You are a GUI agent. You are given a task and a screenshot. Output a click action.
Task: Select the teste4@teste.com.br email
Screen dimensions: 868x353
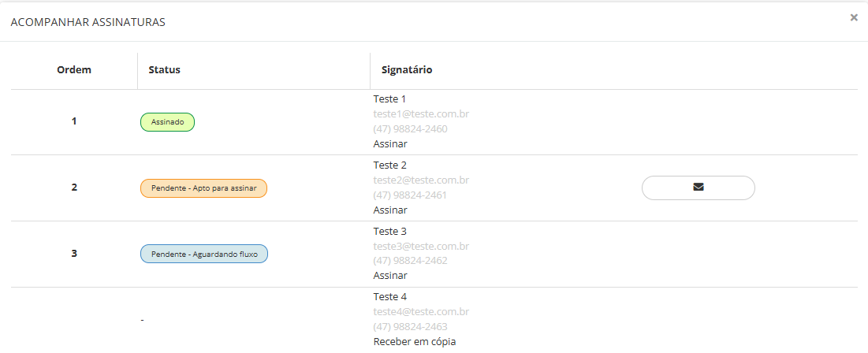421,312
